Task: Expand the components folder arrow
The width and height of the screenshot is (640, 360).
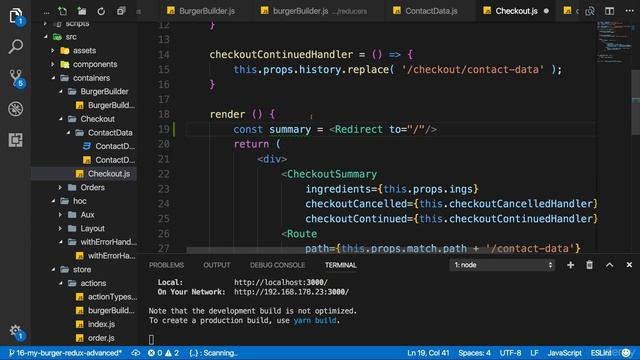Action: pyautogui.click(x=53, y=64)
